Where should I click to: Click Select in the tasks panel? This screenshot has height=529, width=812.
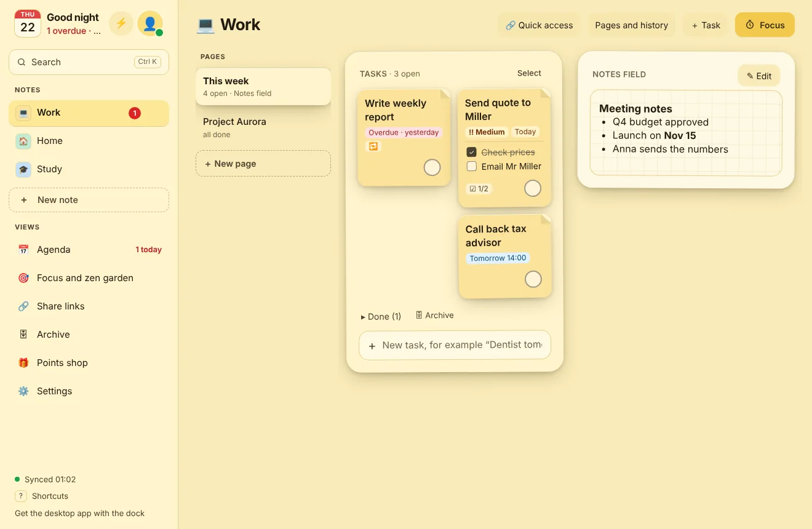(x=529, y=73)
